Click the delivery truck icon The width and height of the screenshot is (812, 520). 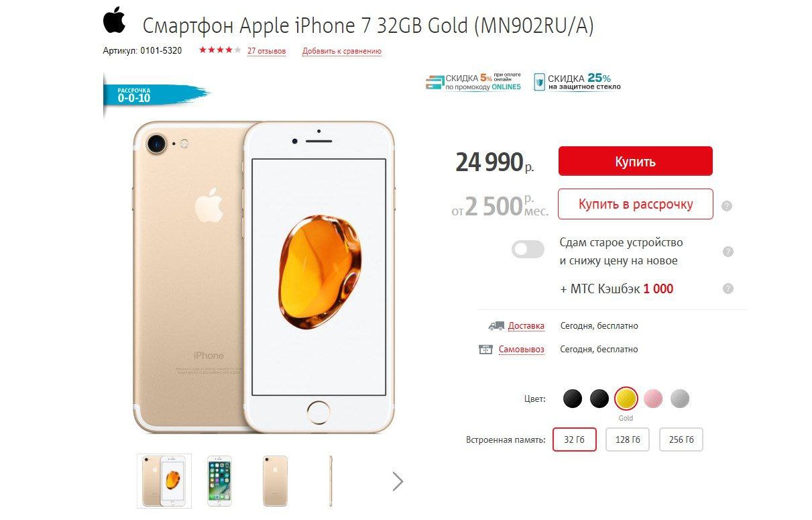click(496, 326)
